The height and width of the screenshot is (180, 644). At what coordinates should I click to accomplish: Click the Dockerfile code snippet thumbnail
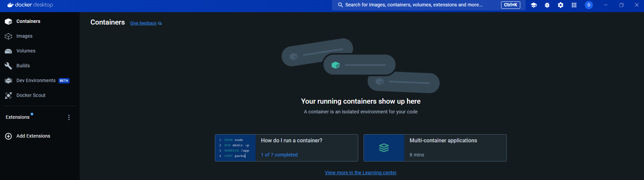click(x=235, y=148)
